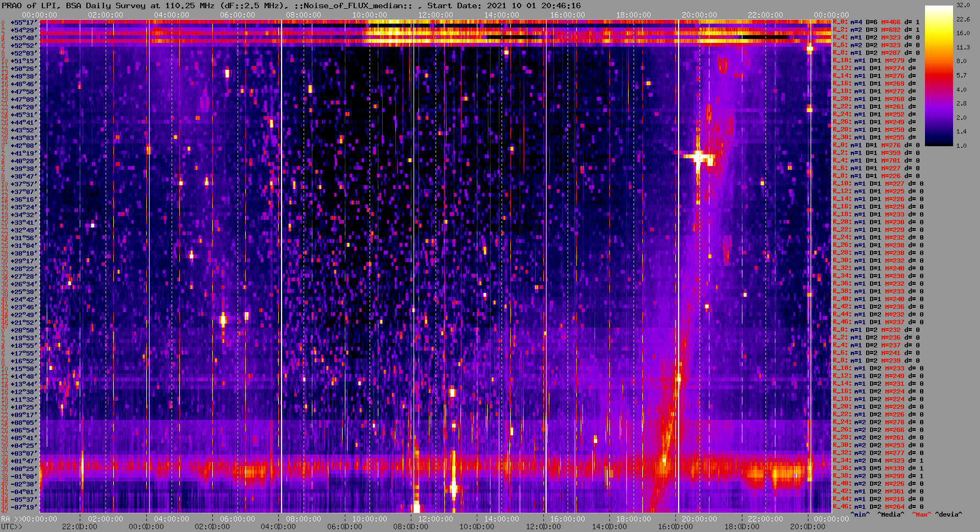Click the bright cross-shaped source near +41°19'
This screenshot has height=532, width=980.
click(x=698, y=158)
